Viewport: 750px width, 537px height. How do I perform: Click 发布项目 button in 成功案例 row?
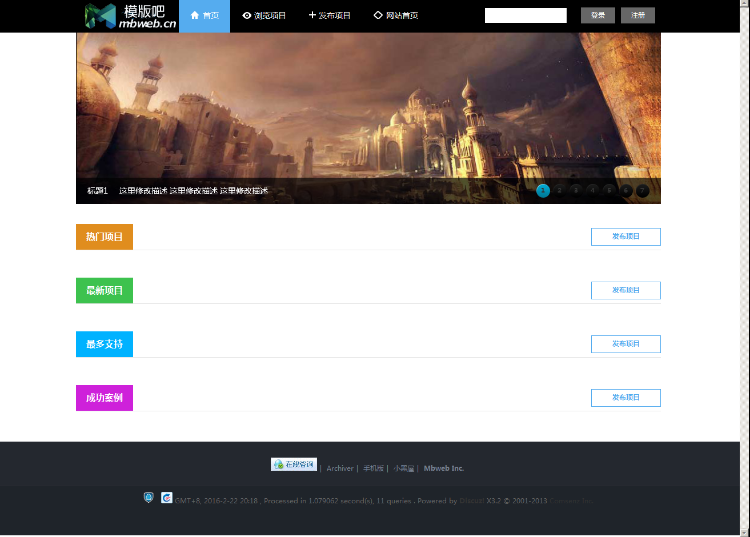(x=626, y=398)
